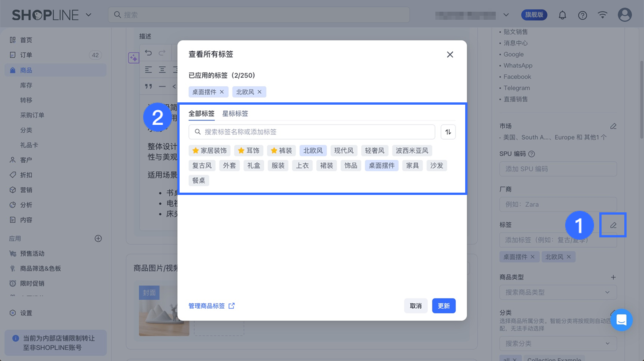This screenshot has width=644, height=361.
Task: Open notifications bell icon
Action: point(563,15)
